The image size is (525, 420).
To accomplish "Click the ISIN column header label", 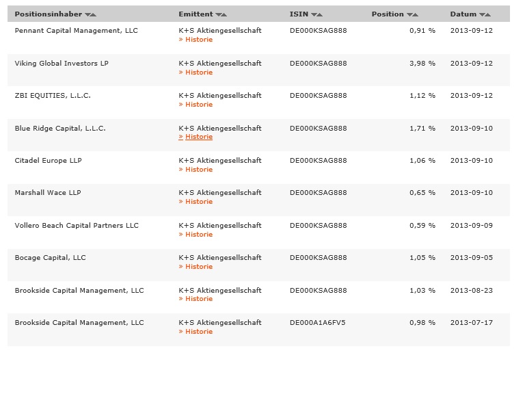I will click(299, 14).
